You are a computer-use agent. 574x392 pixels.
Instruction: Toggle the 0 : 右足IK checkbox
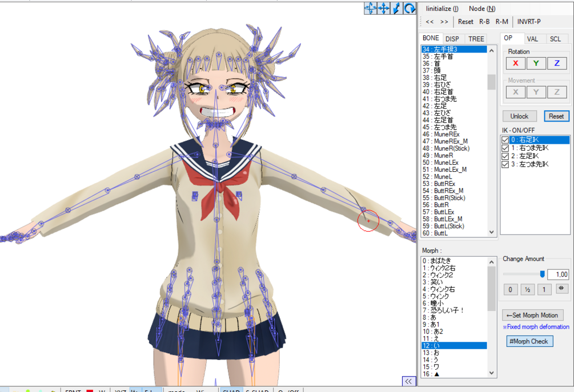pyautogui.click(x=505, y=140)
